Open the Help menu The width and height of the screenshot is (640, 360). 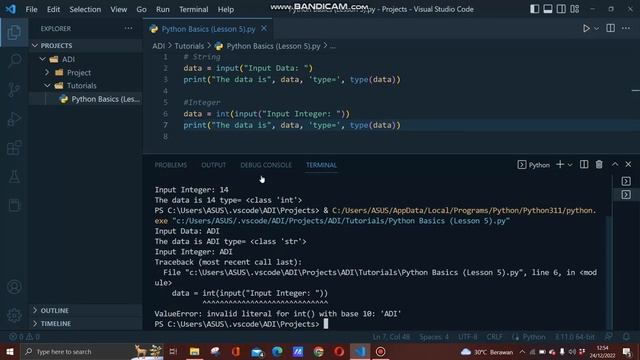tap(225, 9)
